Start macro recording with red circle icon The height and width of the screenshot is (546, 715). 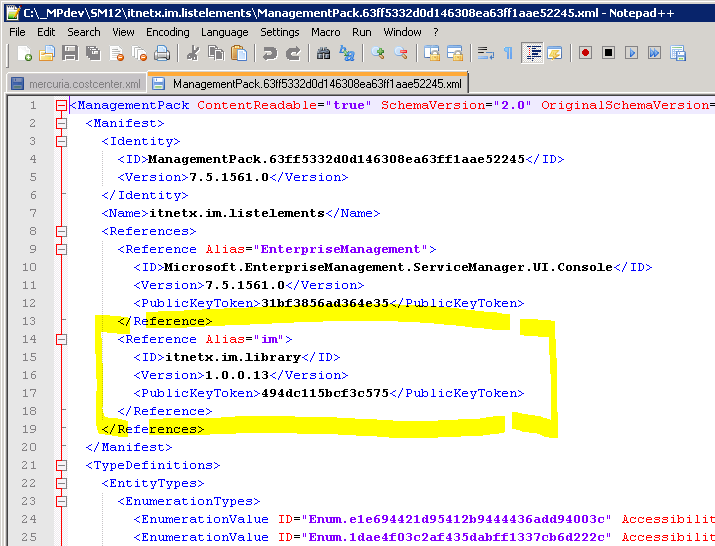click(x=585, y=53)
